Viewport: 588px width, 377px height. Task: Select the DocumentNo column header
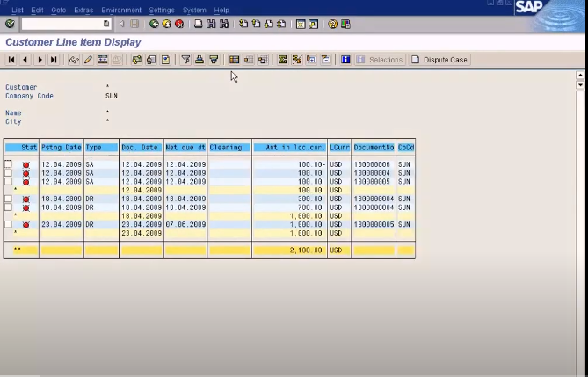(x=374, y=148)
